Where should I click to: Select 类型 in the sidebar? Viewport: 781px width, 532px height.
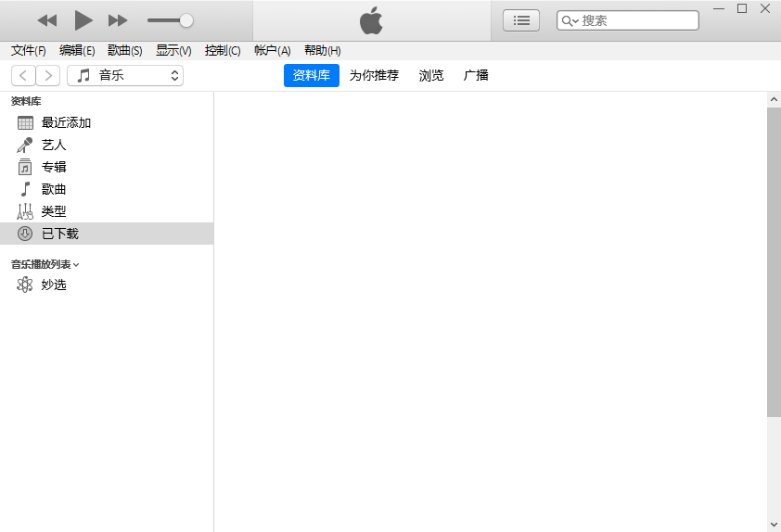click(107, 211)
